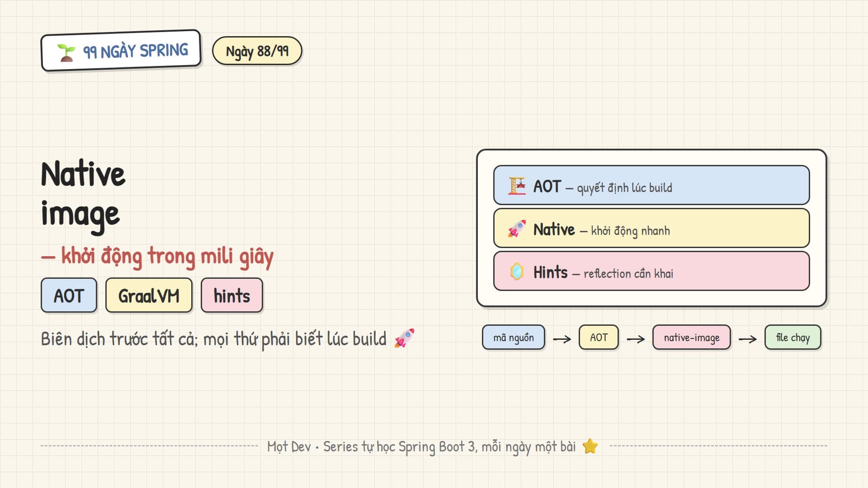
Task: Click the 'native-image' flow step
Action: tap(691, 338)
